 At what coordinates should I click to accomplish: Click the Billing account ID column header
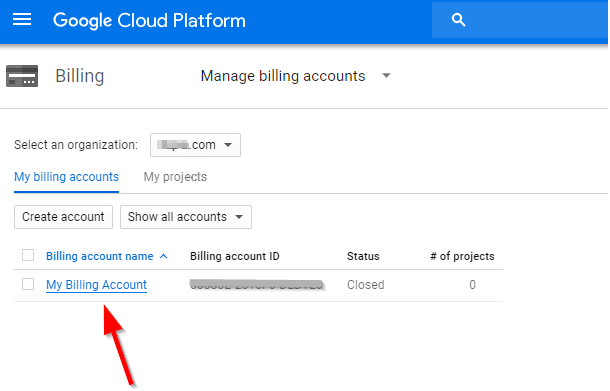(235, 256)
